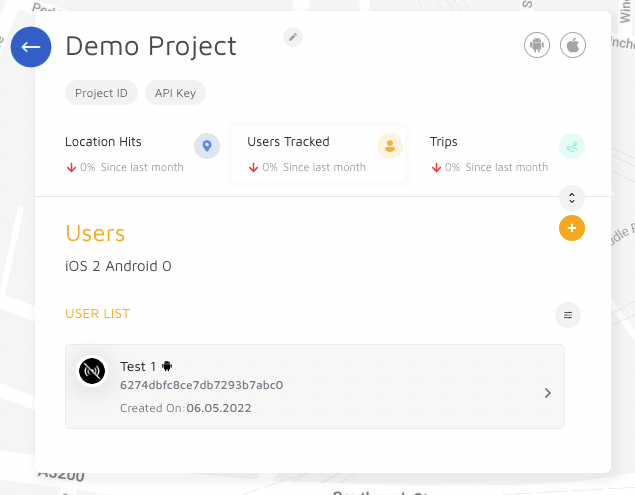Open the user list filter menu icon
Screen dimensions: 635x495
pyautogui.click(x=568, y=315)
